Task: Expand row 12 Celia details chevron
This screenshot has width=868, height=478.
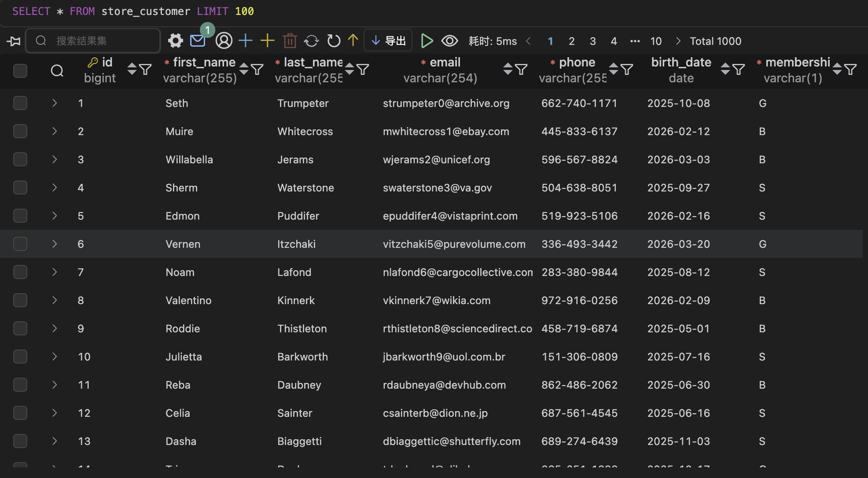Action: tap(55, 413)
